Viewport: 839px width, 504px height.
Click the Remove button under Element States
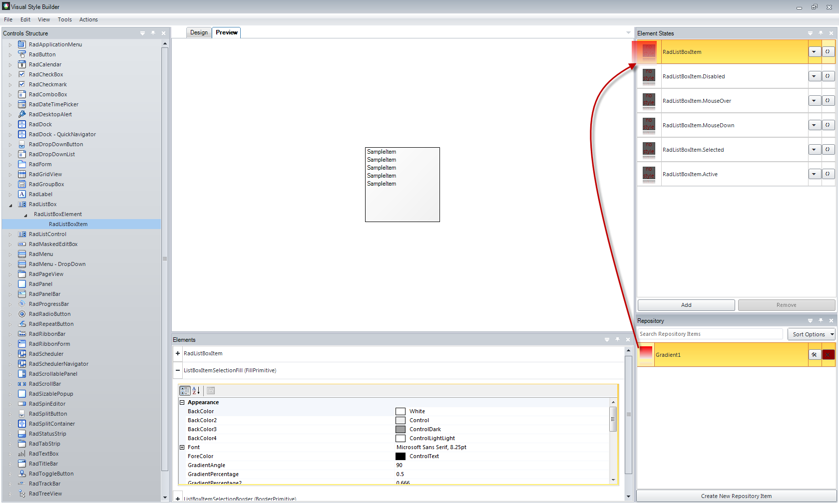787,305
